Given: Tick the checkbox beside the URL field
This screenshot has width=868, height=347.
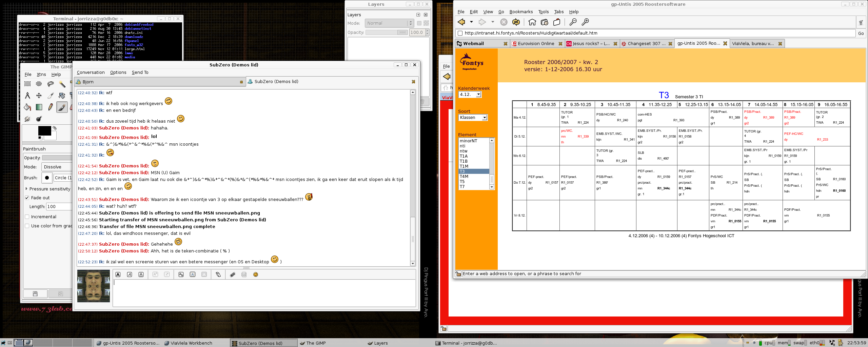Looking at the screenshot, I should [460, 33].
